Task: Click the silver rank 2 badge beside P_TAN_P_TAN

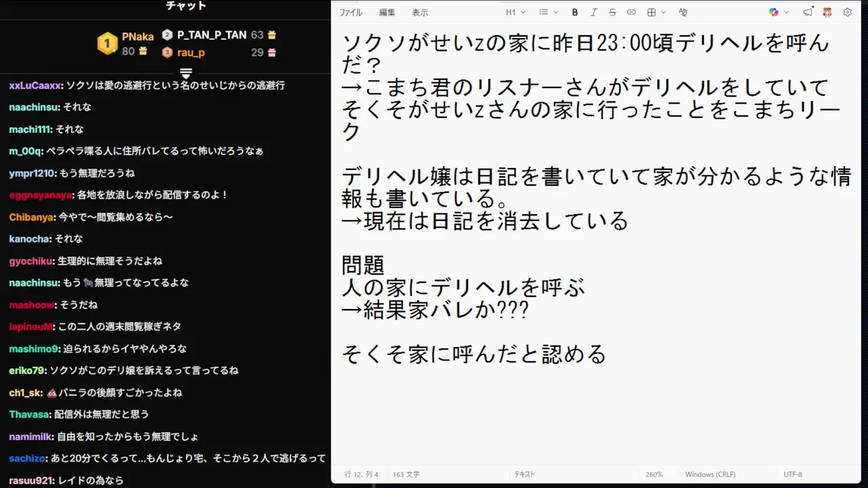Action: tap(167, 35)
